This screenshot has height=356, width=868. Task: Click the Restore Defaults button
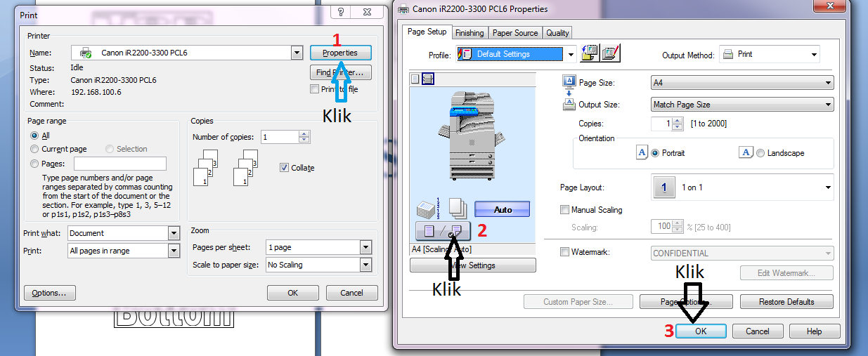pyautogui.click(x=786, y=302)
